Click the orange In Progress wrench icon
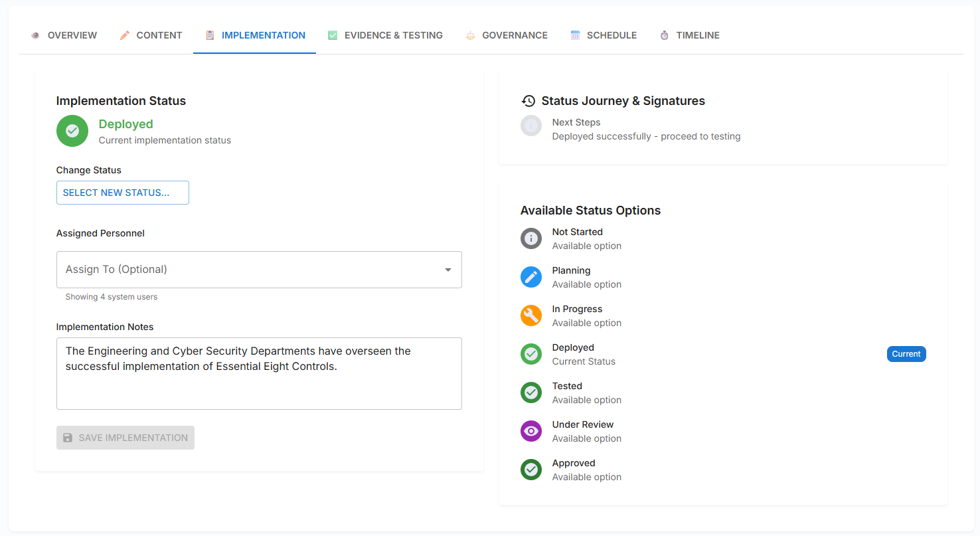This screenshot has width=980, height=536. (x=531, y=315)
